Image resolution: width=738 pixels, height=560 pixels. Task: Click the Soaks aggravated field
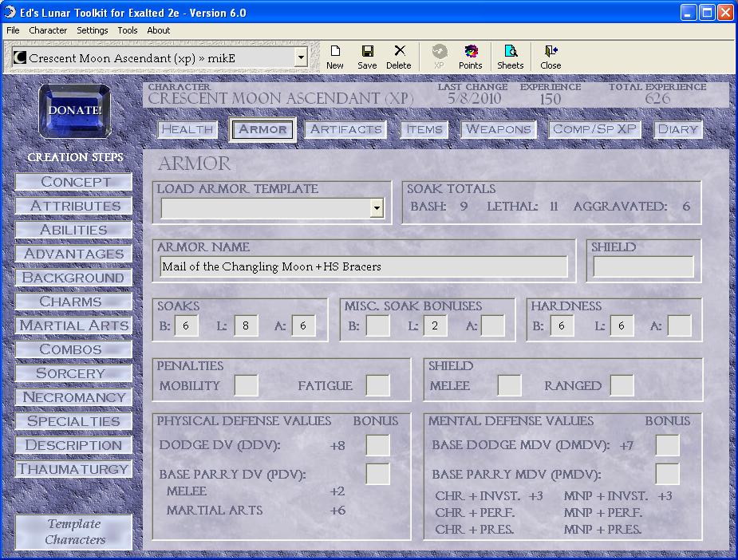point(304,325)
